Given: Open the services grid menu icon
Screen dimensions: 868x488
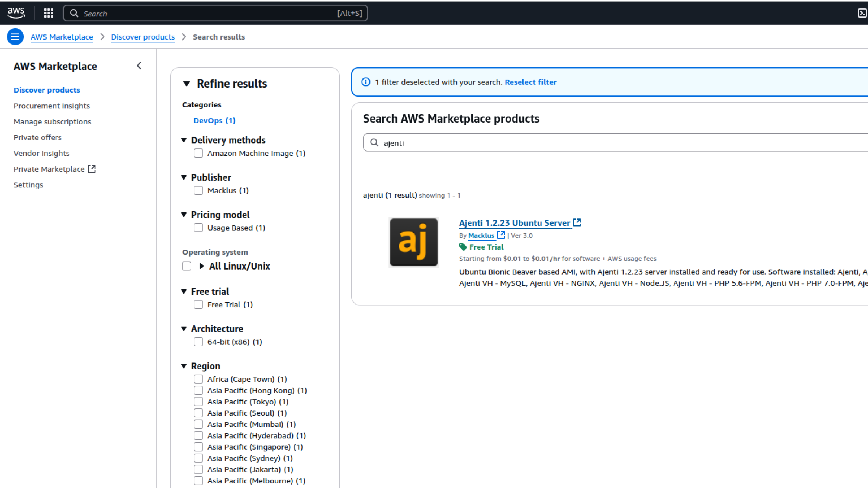Looking at the screenshot, I should click(49, 13).
